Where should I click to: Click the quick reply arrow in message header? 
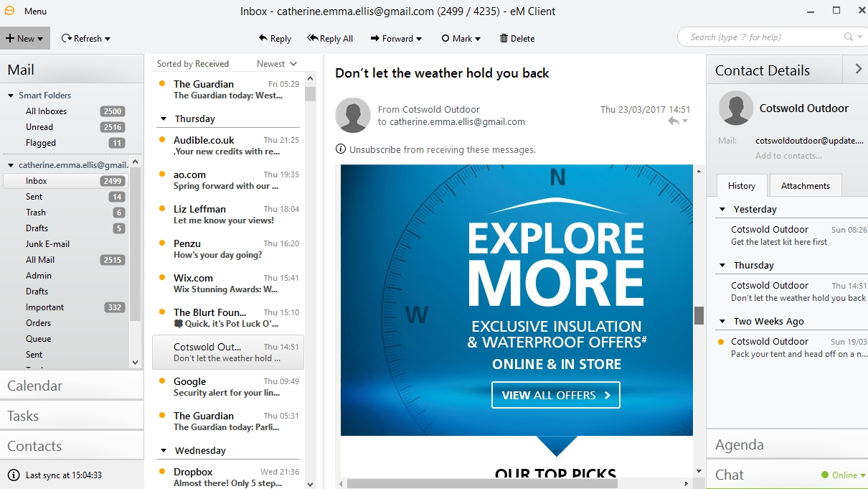coord(674,121)
